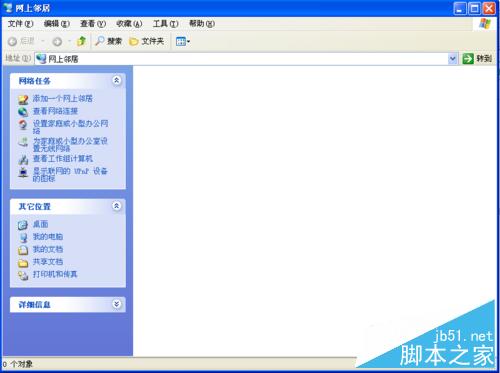Viewport: 500px width, 373px height.
Task: Go up one folder level icon
Action: coord(81,41)
